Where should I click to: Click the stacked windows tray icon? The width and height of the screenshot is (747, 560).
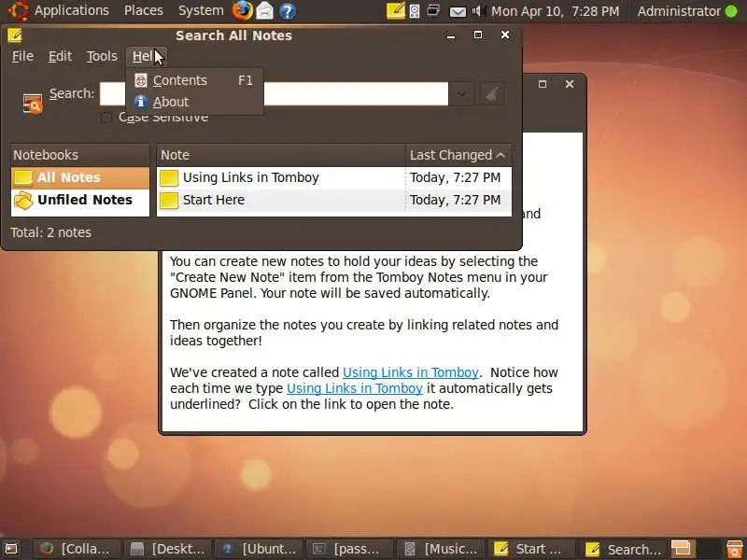pyautogui.click(x=433, y=10)
